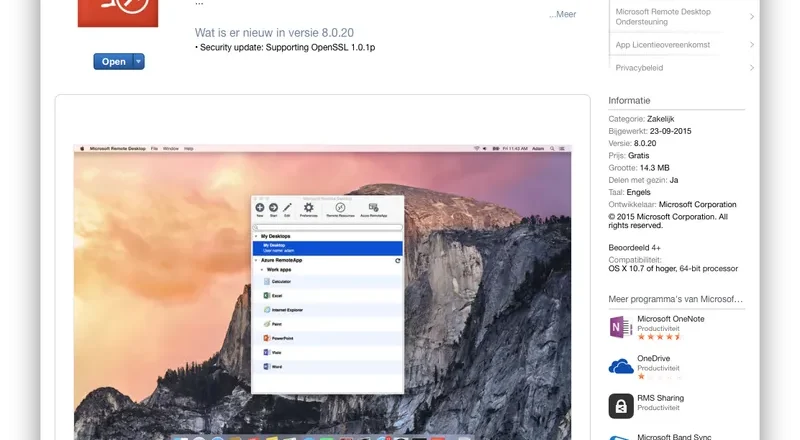This screenshot has width=800, height=440.
Task: Click the update date '23-09-2015'
Action: pyautogui.click(x=670, y=131)
